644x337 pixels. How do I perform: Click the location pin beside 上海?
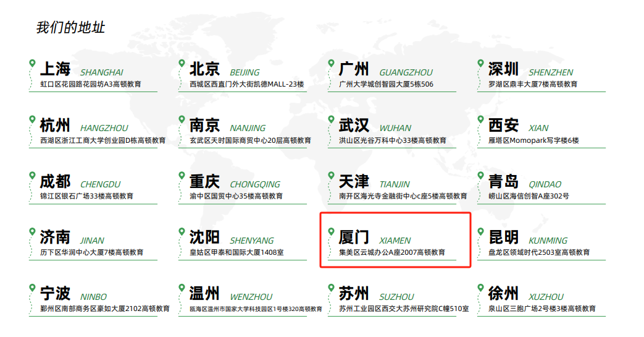pyautogui.click(x=32, y=63)
